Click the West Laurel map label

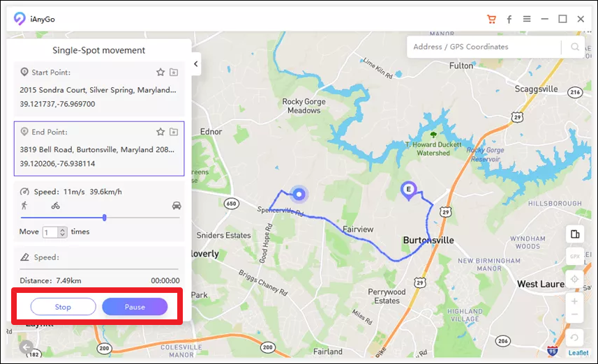tap(541, 284)
